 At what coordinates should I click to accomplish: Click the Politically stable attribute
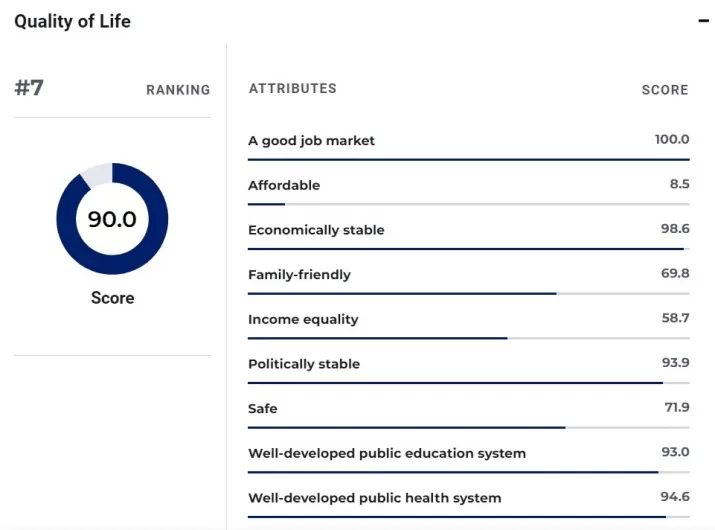tap(304, 364)
